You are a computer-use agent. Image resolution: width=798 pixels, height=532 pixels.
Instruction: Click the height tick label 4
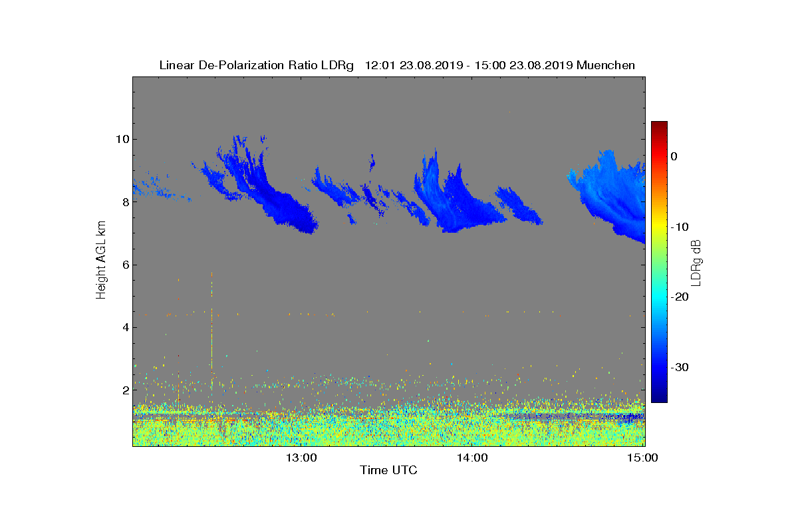click(124, 327)
